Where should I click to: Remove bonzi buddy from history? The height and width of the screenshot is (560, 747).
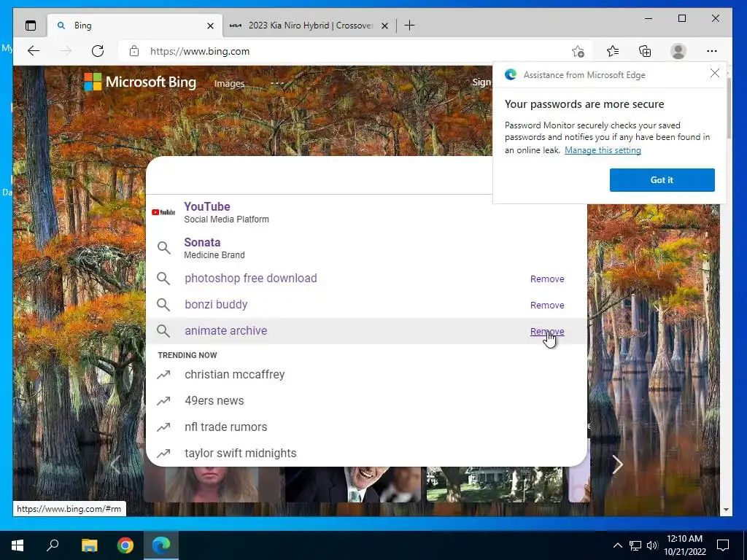547,306
